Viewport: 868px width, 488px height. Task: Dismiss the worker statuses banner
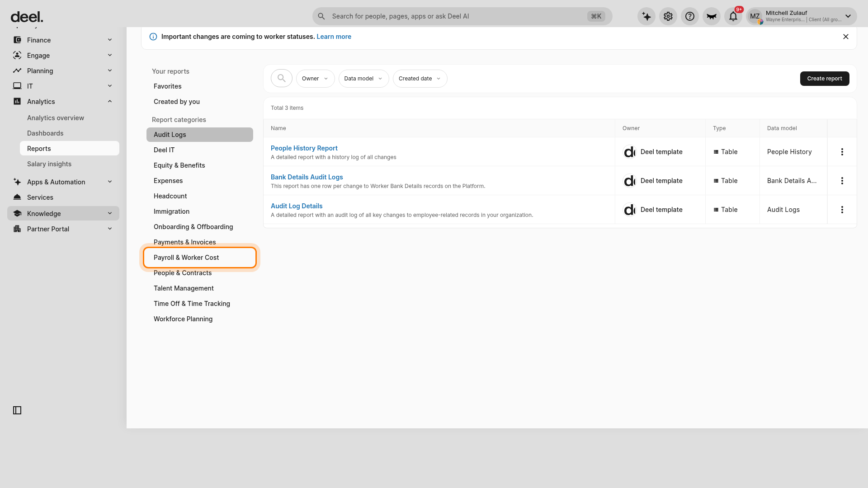click(x=846, y=37)
